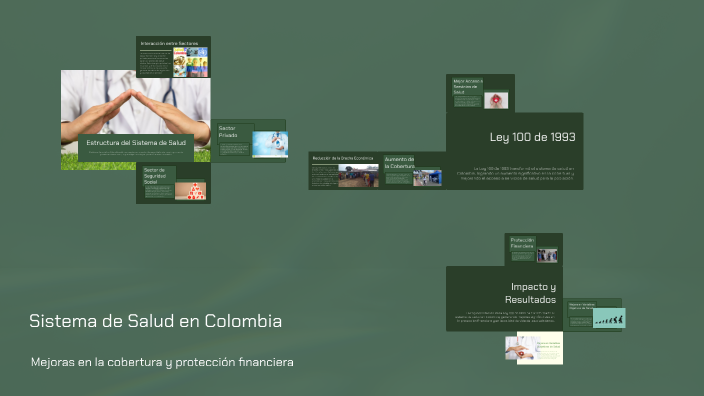
Task: Click the red pyramid image in Seguridad Social
Action: pyautogui.click(x=190, y=191)
